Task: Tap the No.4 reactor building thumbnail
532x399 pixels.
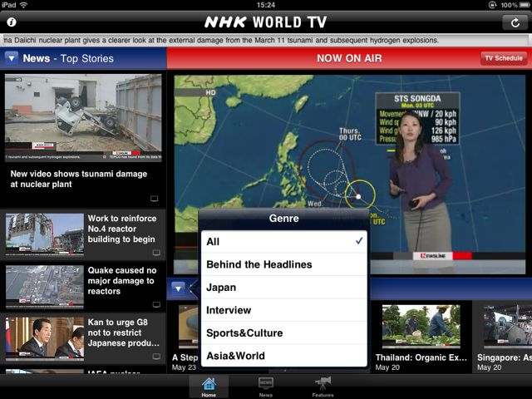Action: point(45,234)
